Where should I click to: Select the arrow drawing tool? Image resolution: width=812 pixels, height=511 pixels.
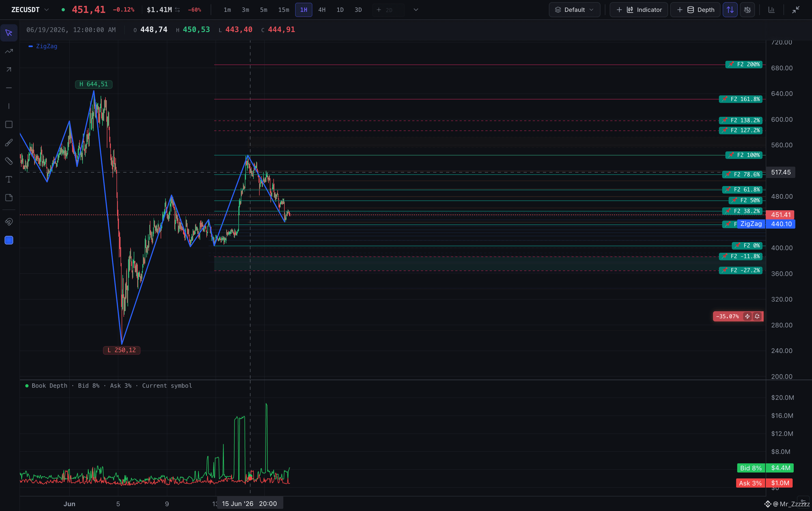[x=9, y=69]
